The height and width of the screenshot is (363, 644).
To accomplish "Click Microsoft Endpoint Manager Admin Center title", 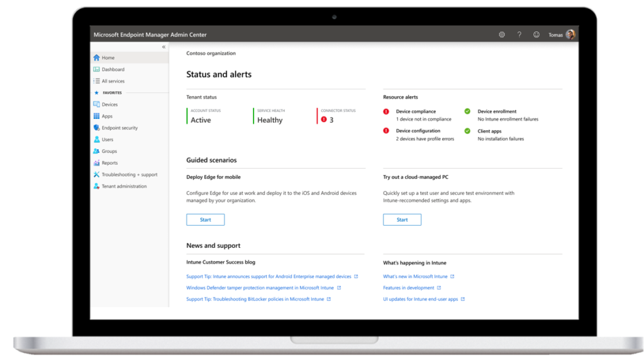I will [x=150, y=35].
